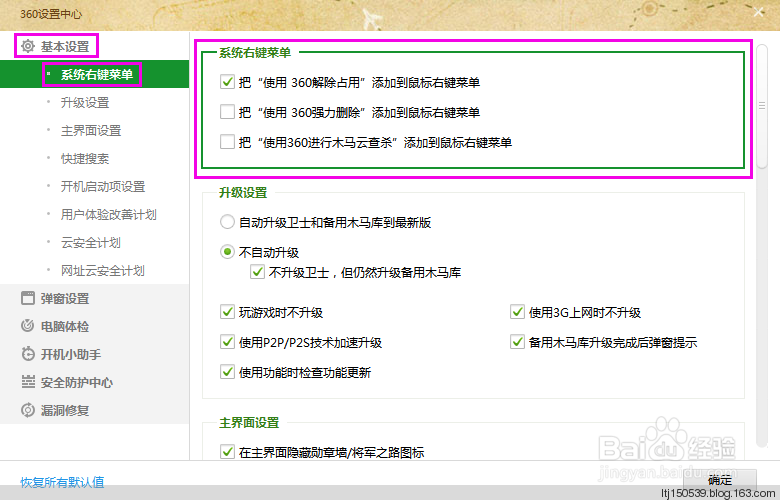
Task: Enable 使用 360强力删除 right-click menu option
Action: (x=227, y=111)
